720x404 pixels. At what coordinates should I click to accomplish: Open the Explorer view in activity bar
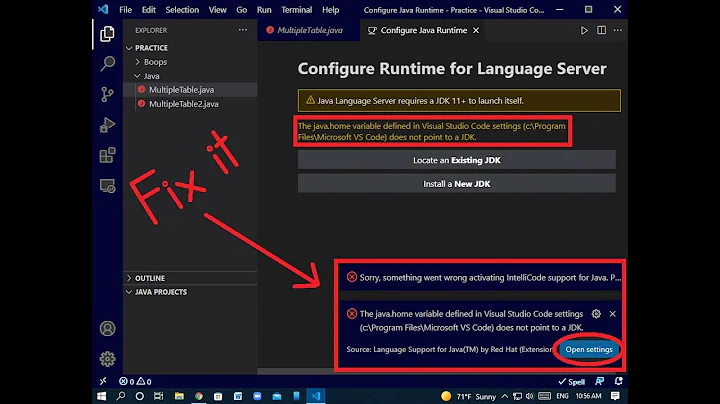point(107,34)
